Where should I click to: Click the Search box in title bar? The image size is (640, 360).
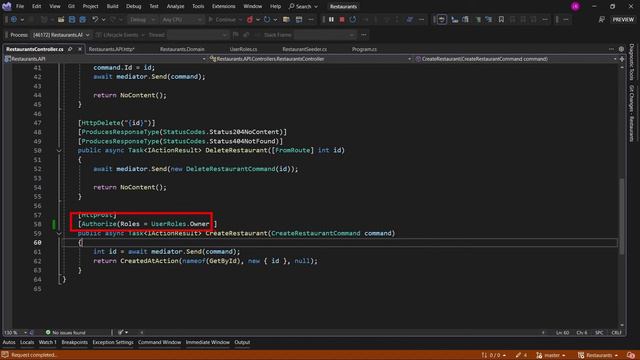pos(303,6)
